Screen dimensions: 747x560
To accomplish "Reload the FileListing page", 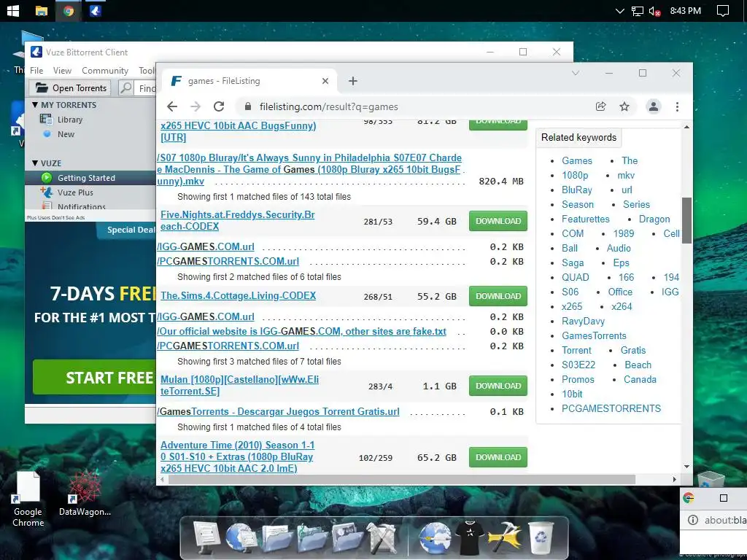I will (x=219, y=106).
